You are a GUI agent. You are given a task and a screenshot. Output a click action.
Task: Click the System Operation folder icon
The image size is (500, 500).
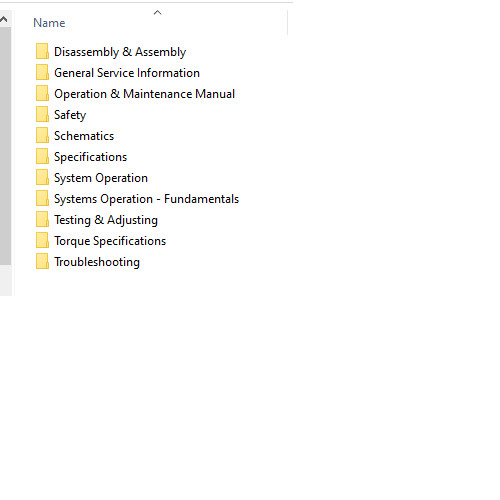click(42, 178)
